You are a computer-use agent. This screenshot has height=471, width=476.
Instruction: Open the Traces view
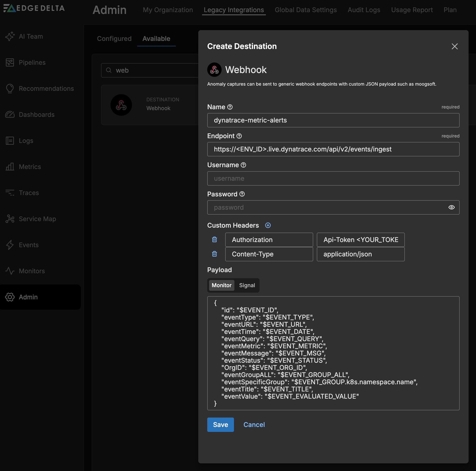click(29, 193)
